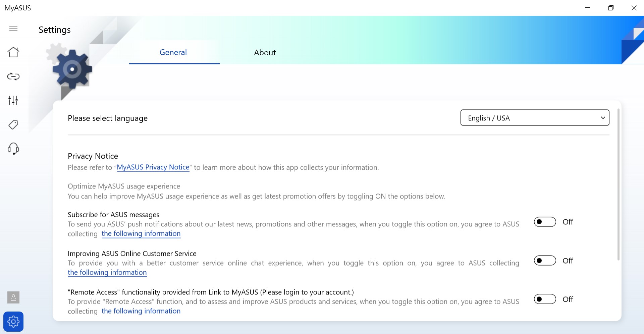Enable Subscribe for ASUS messages

(544, 222)
